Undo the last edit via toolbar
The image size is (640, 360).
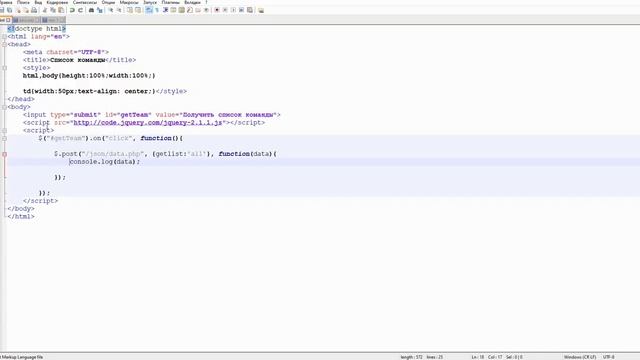72,10
